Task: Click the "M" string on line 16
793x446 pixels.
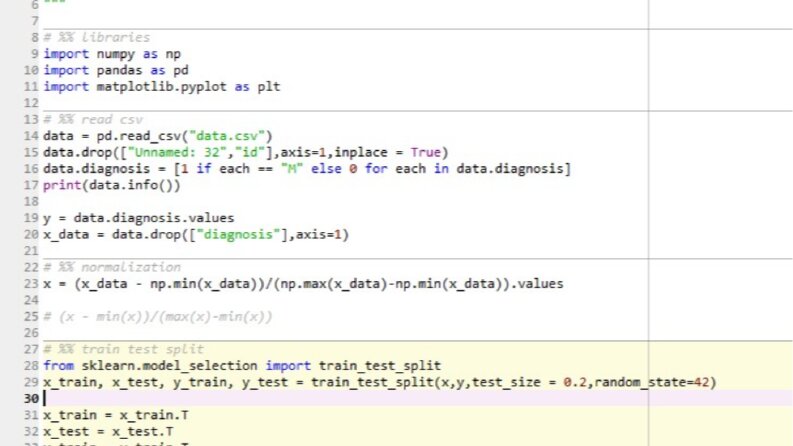Action: click(x=292, y=169)
